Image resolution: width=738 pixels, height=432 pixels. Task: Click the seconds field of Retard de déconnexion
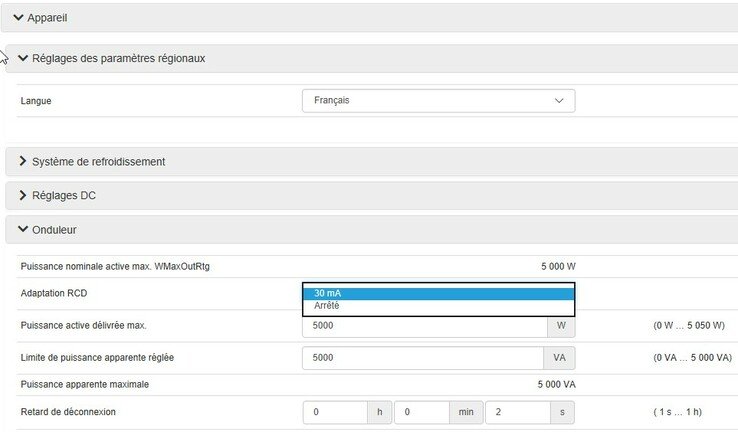point(513,412)
